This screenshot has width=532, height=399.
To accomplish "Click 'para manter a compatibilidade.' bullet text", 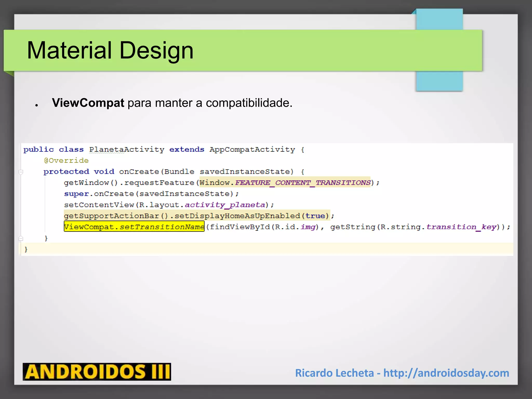I will [x=210, y=103].
